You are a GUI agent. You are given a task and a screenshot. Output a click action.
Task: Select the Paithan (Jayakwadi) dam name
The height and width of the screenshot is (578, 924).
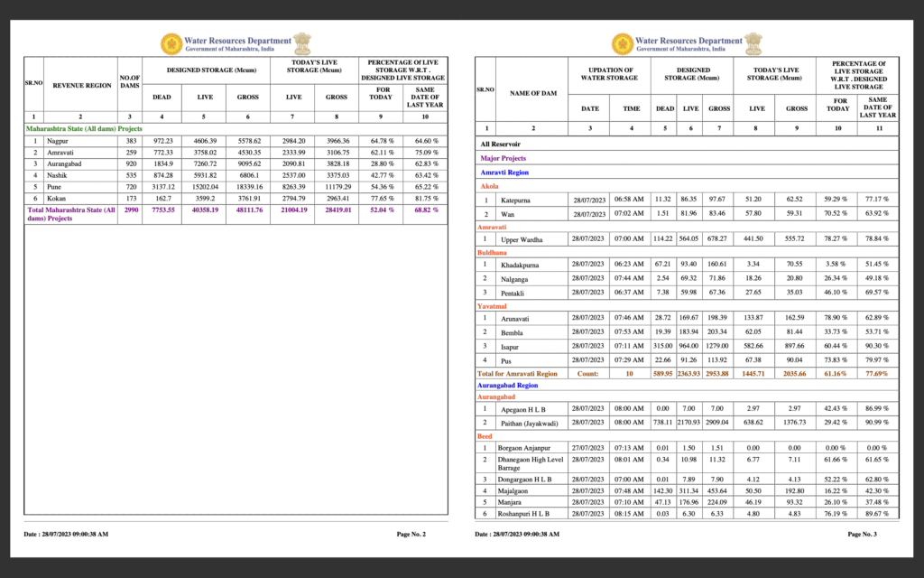[529, 423]
